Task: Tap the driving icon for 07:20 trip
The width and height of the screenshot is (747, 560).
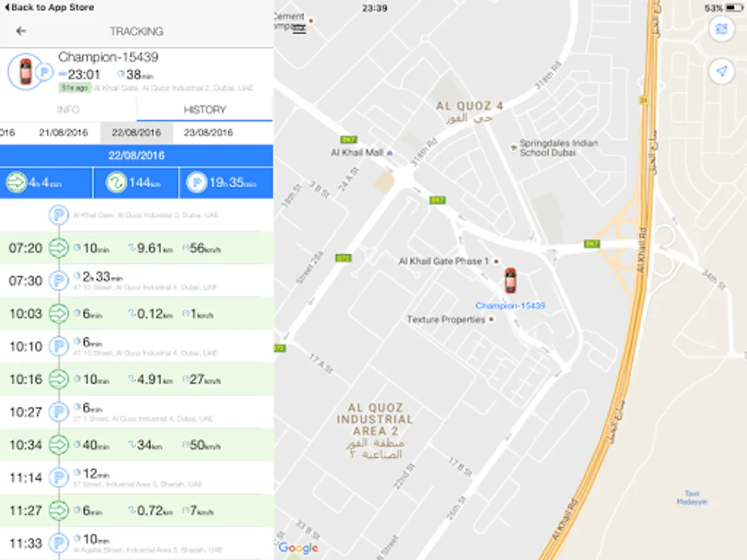Action: click(x=59, y=248)
